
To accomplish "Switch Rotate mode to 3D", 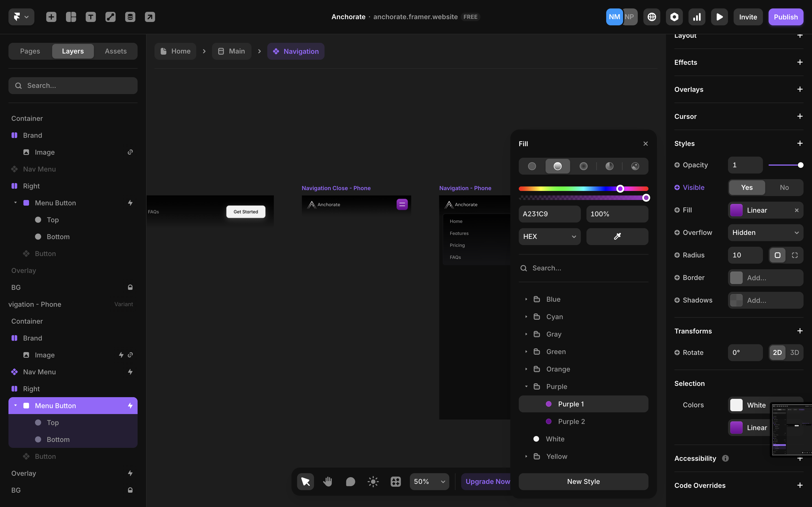I will coord(794,352).
